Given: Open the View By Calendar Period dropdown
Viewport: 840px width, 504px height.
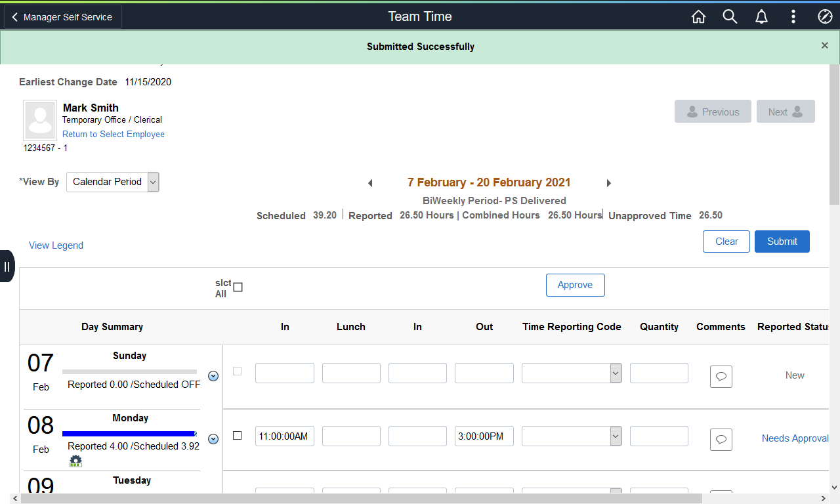Looking at the screenshot, I should [x=113, y=182].
